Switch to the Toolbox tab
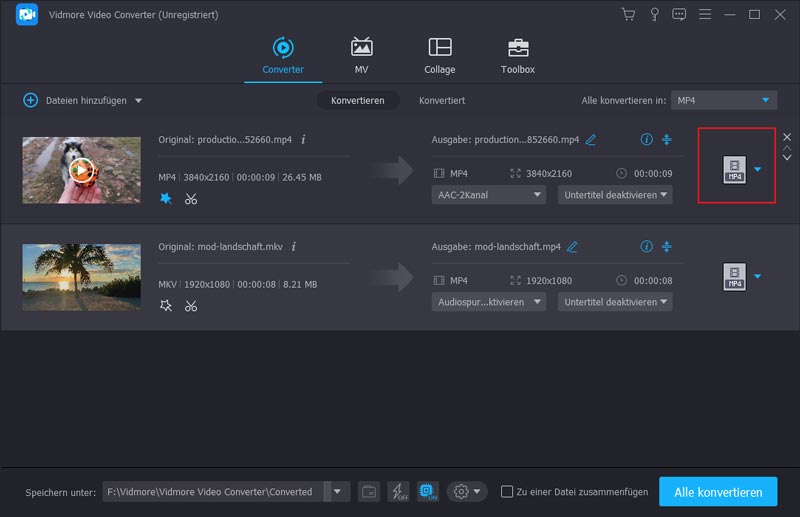 coord(517,56)
